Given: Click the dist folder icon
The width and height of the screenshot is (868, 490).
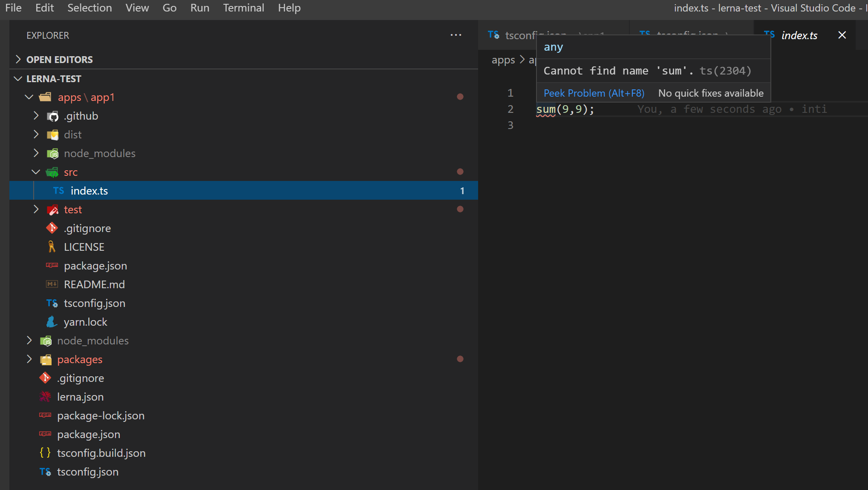Looking at the screenshot, I should (x=53, y=135).
